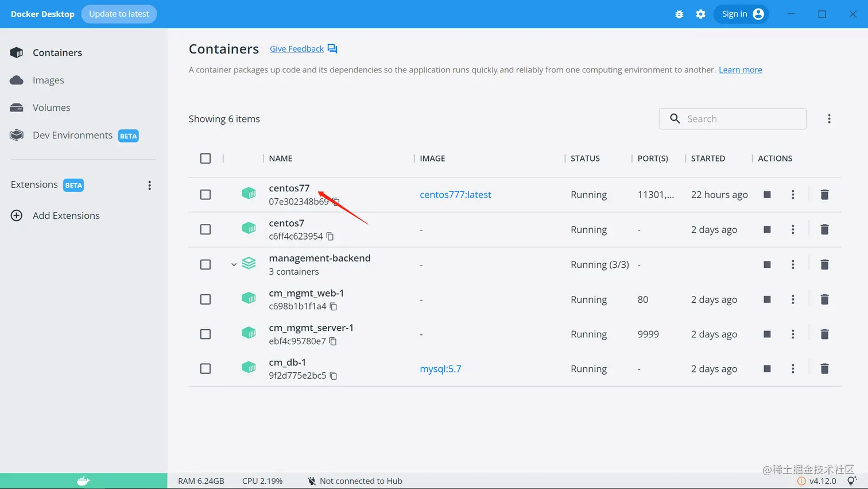This screenshot has width=868, height=489.
Task: Open more actions for cm_db-1
Action: point(793,368)
